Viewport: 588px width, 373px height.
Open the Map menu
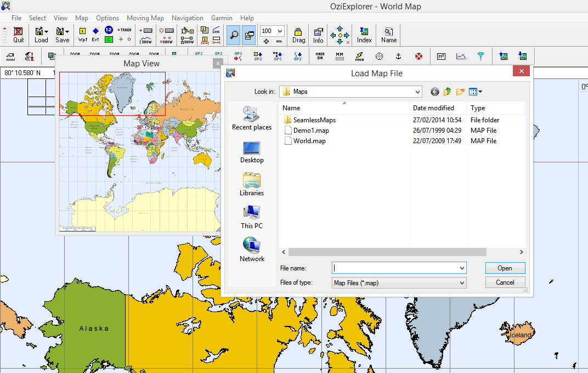pos(81,18)
